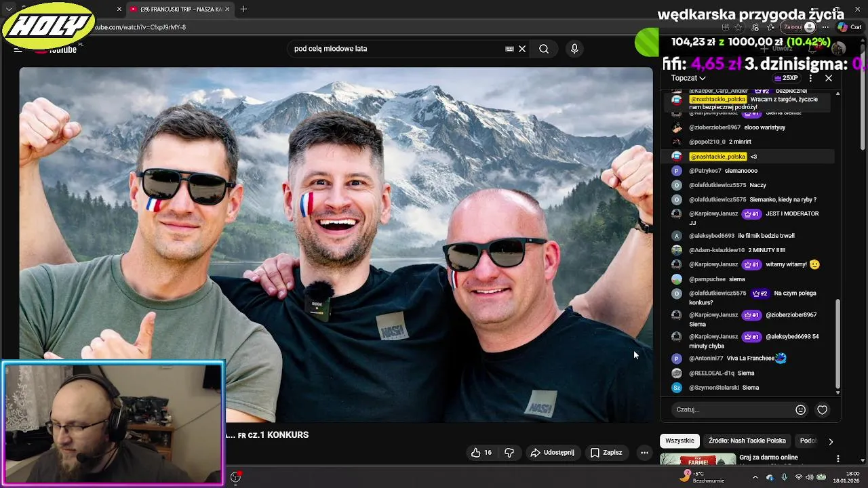This screenshot has width=868, height=488.
Task: Close the live chat panel
Action: click(829, 78)
